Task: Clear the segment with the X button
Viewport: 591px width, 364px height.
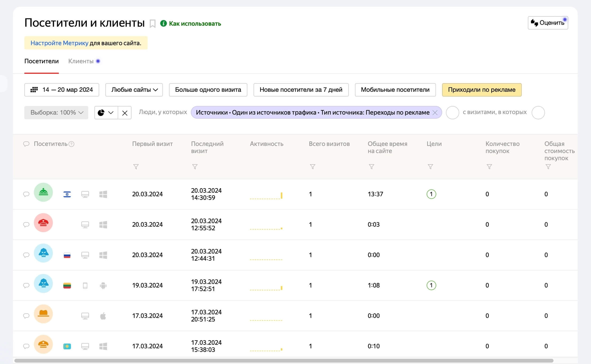Action: [x=125, y=113]
